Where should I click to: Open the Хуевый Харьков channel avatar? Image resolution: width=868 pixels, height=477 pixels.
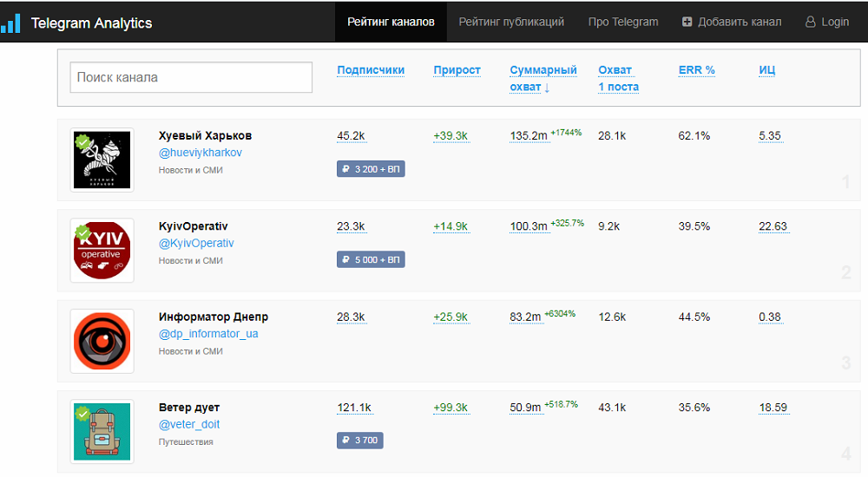[102, 160]
